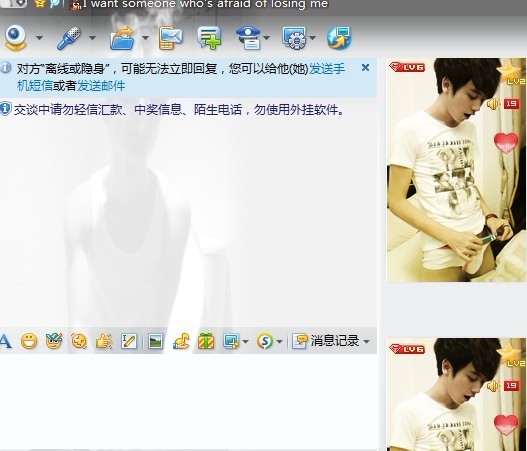Click the gift box icon

pos(206,341)
